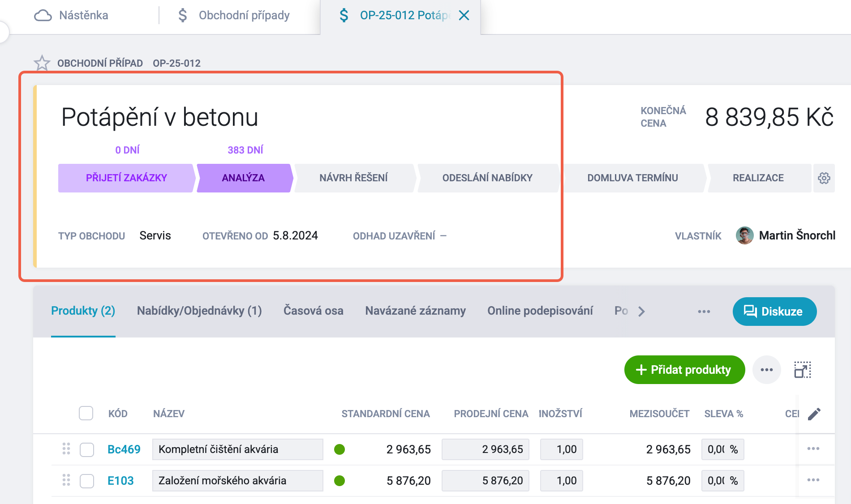The image size is (851, 504).
Task: Click green status dot for Založení mořského akvária
Action: [340, 480]
